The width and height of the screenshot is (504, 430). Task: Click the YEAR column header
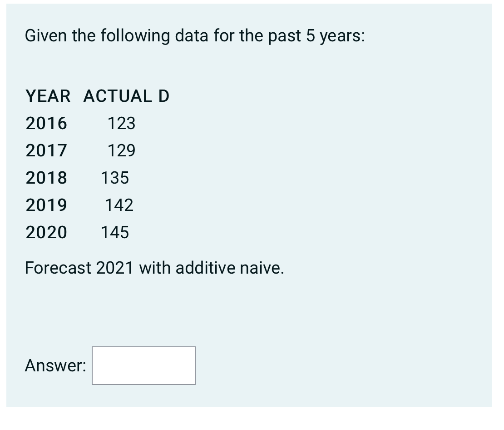[47, 96]
